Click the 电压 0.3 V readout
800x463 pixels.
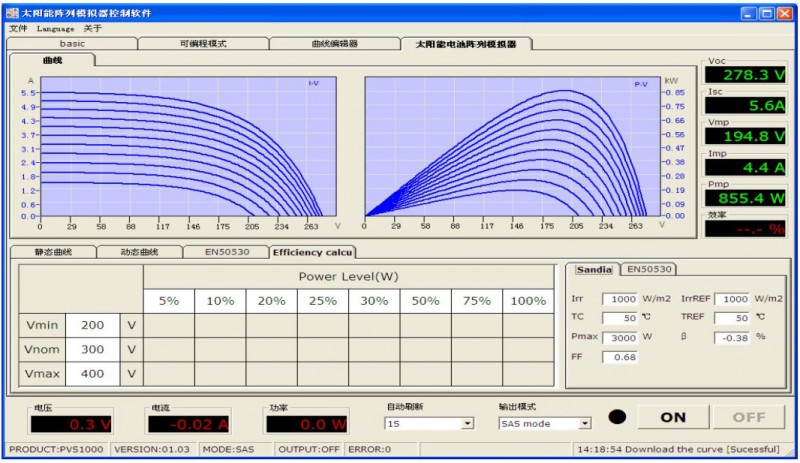71,424
